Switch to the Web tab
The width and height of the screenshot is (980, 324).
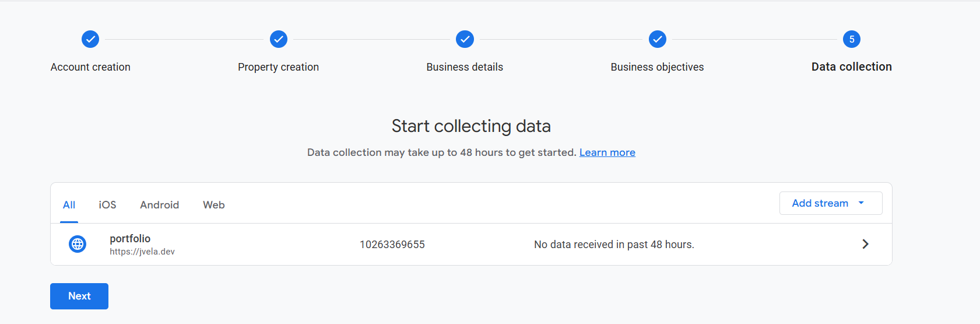(214, 205)
